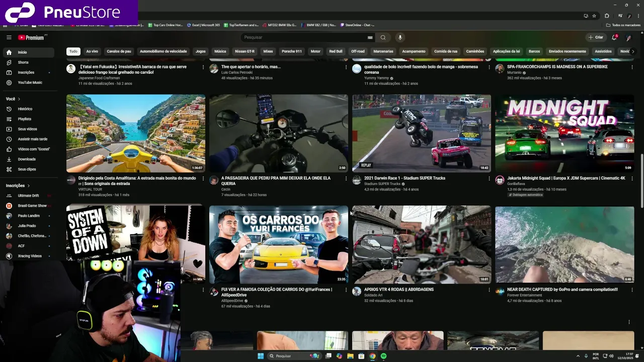The image size is (644, 362).
Task: Open the Xracing Videos channel
Action: 28,256
